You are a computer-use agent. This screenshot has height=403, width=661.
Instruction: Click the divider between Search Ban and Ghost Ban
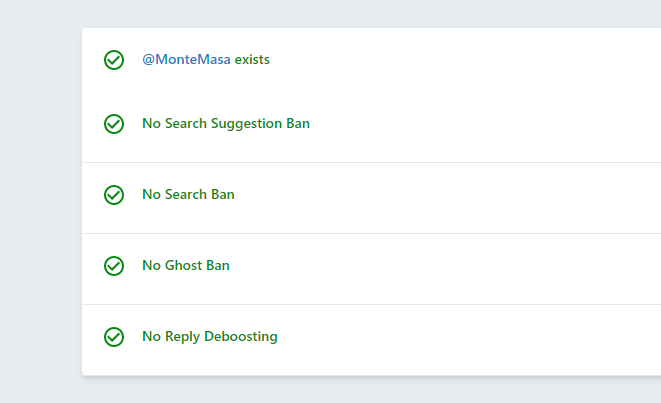coord(371,233)
